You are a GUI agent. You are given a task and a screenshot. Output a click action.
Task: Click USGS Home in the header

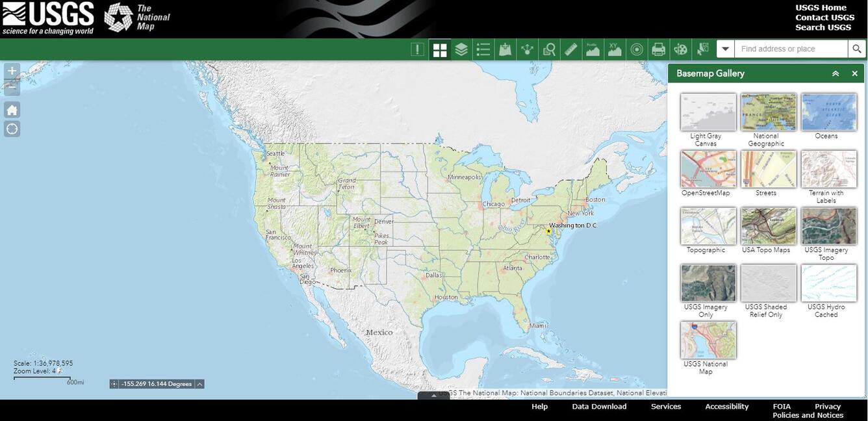click(821, 7)
